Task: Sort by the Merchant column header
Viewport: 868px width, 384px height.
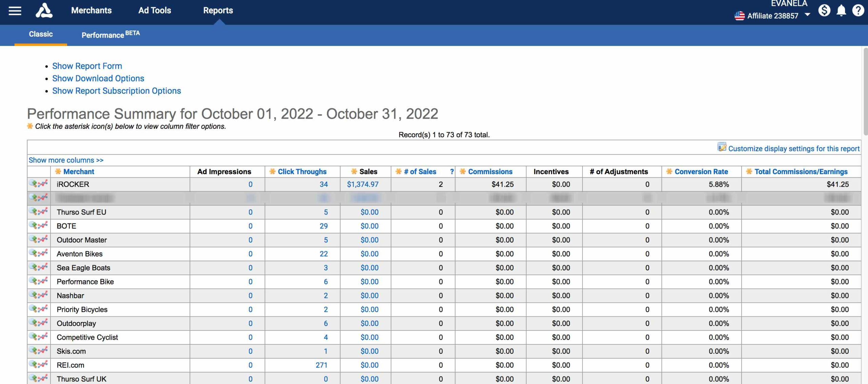Action: [79, 171]
